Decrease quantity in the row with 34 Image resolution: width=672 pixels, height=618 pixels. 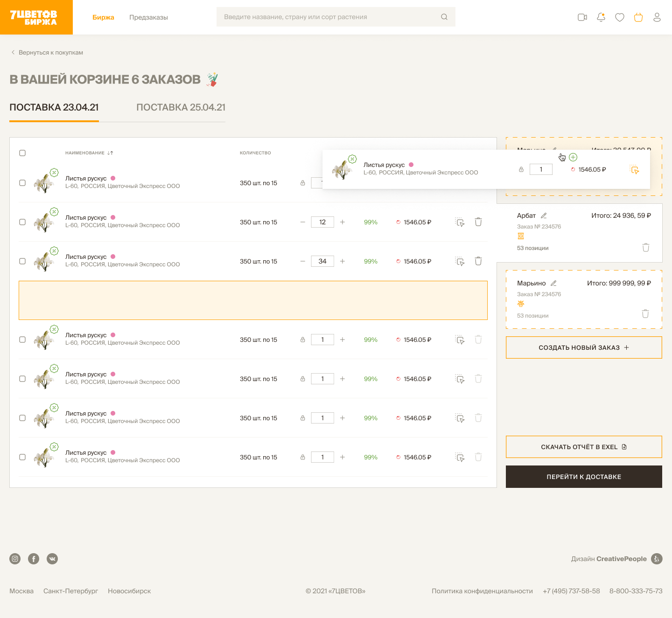click(x=303, y=261)
